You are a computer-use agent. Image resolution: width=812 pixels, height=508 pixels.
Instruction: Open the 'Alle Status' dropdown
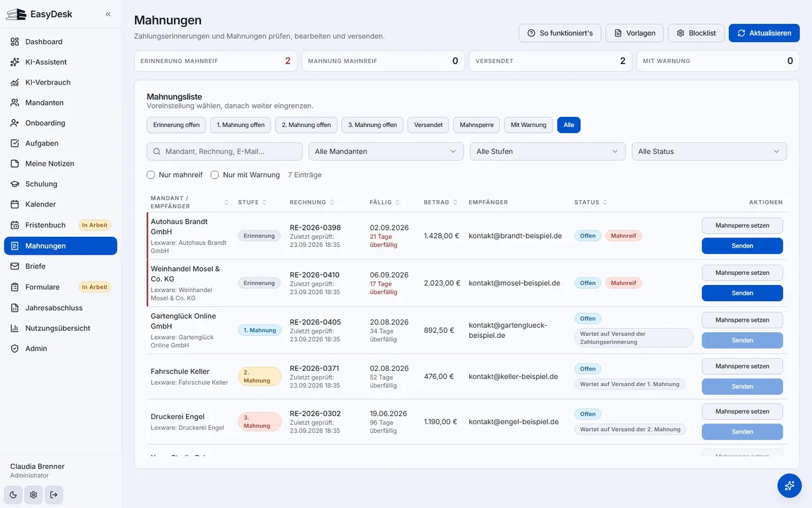tap(709, 151)
